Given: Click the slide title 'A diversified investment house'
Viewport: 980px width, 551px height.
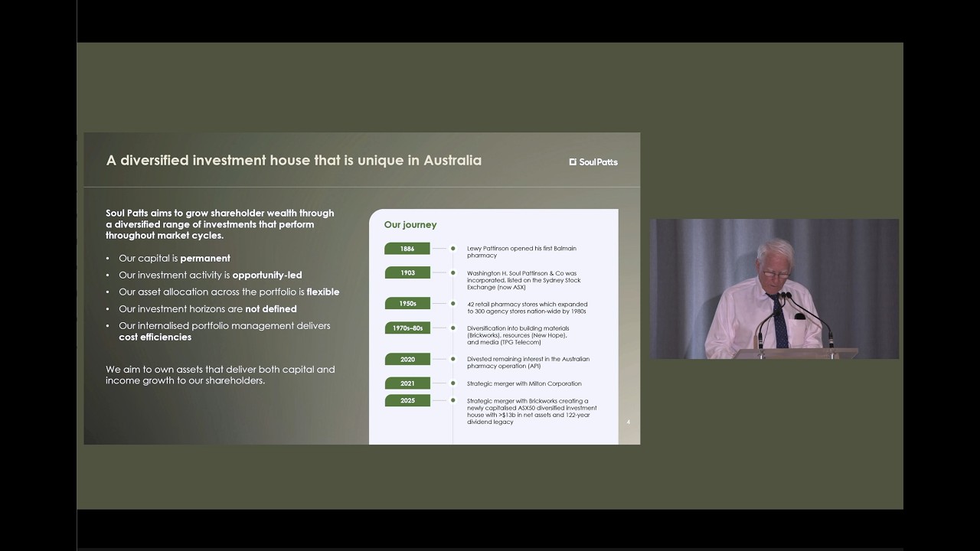Looking at the screenshot, I should point(294,161).
